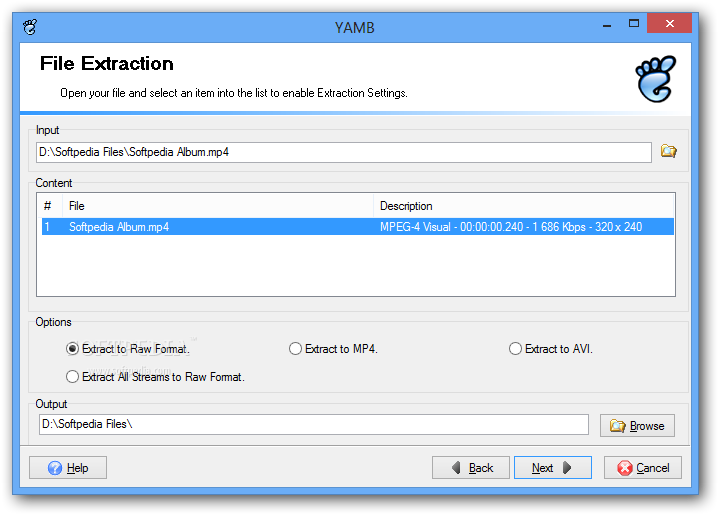Click the File column header
The height and width of the screenshot is (515, 719).
click(x=218, y=206)
